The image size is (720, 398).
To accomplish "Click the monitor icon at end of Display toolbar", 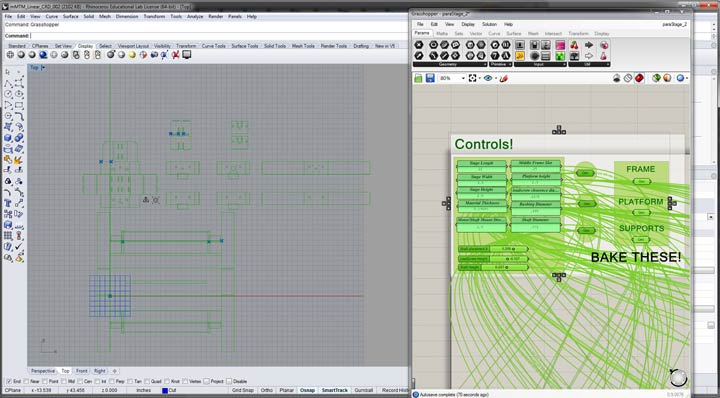I will (186, 55).
